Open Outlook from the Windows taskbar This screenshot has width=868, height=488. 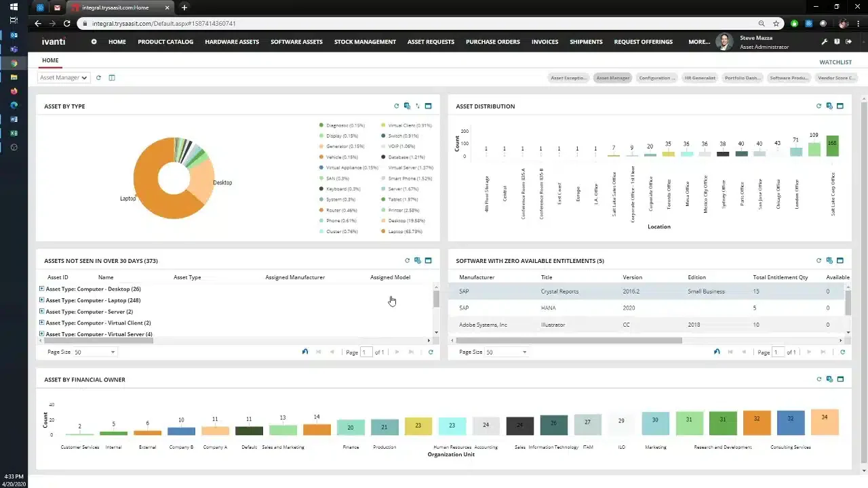pyautogui.click(x=14, y=35)
